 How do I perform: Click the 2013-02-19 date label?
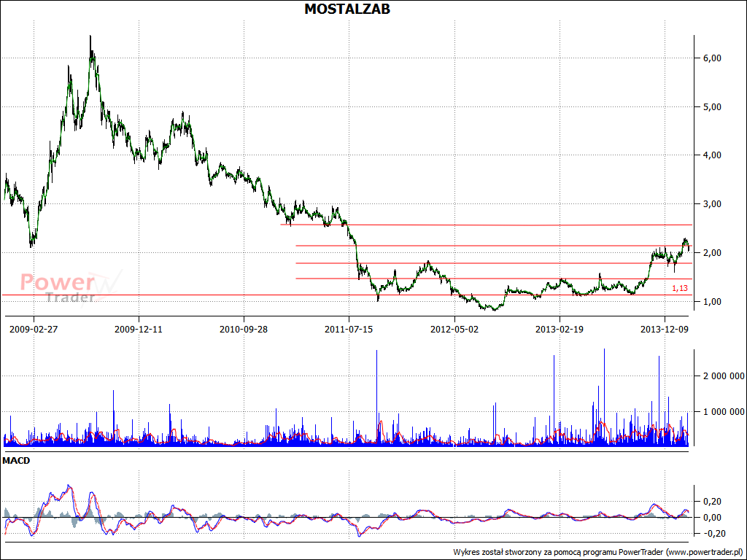pos(560,329)
